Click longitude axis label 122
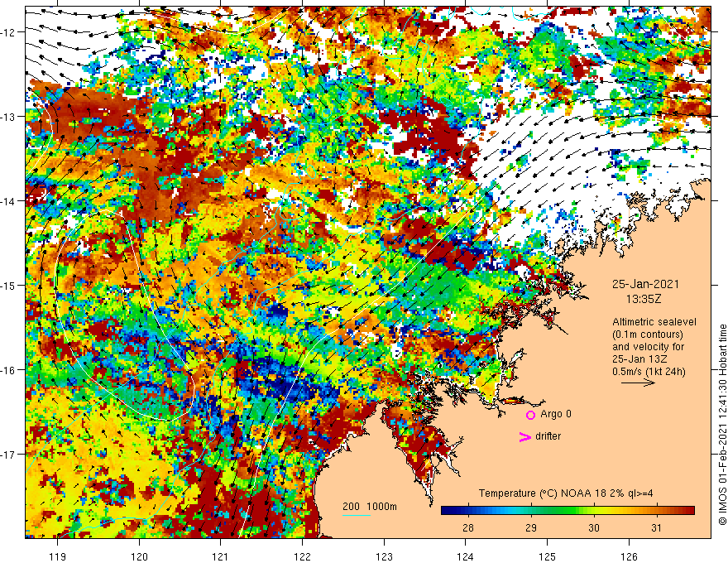This screenshot has height=563, width=728. 302,556
